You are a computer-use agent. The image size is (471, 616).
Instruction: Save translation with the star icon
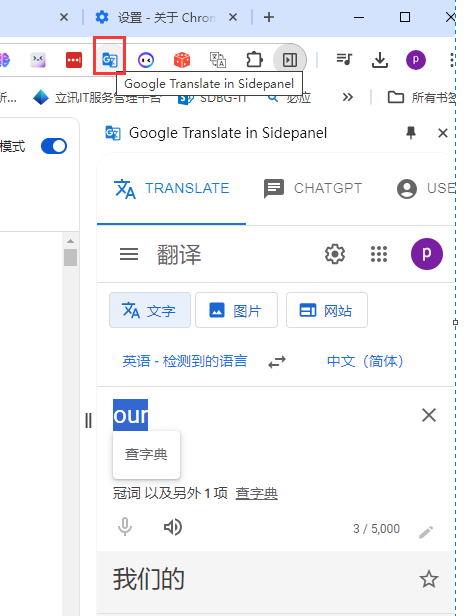click(429, 579)
